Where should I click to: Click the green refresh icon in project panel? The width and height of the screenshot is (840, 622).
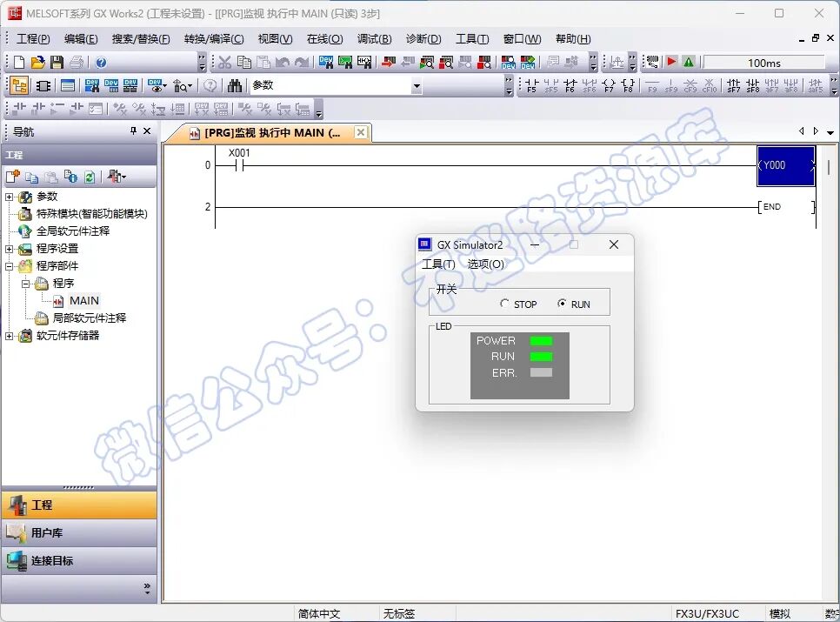pyautogui.click(x=90, y=177)
